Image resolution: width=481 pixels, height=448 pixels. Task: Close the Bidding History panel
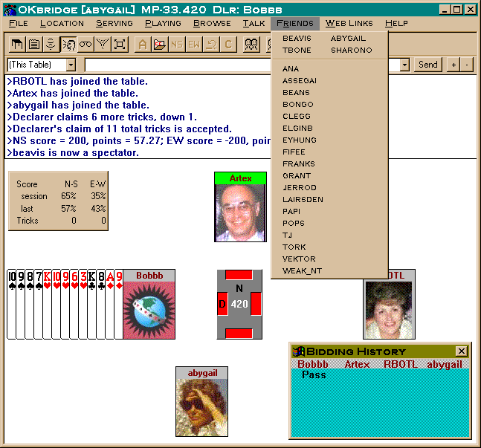pyautogui.click(x=462, y=351)
